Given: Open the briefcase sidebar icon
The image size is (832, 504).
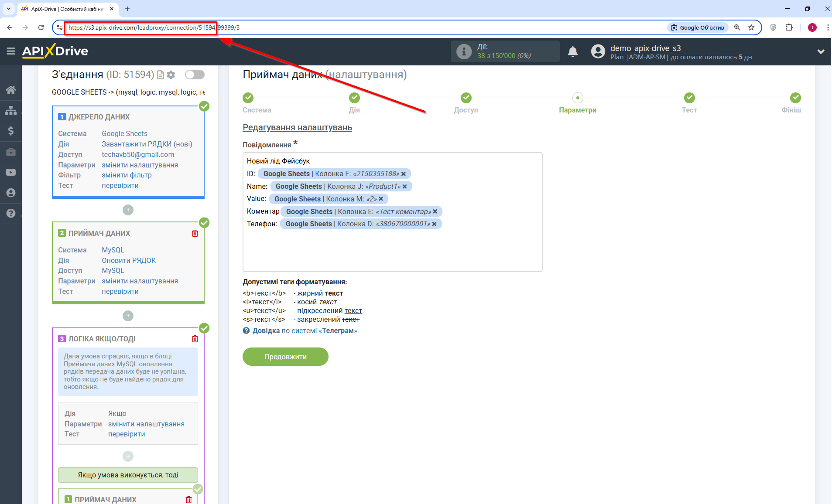Looking at the screenshot, I should point(11,152).
